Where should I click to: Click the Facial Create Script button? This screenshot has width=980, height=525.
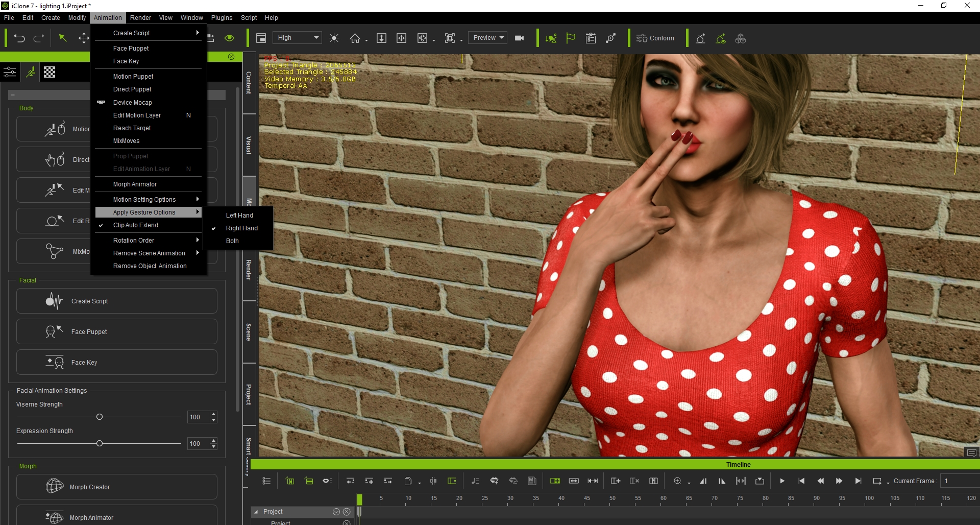[x=117, y=301]
